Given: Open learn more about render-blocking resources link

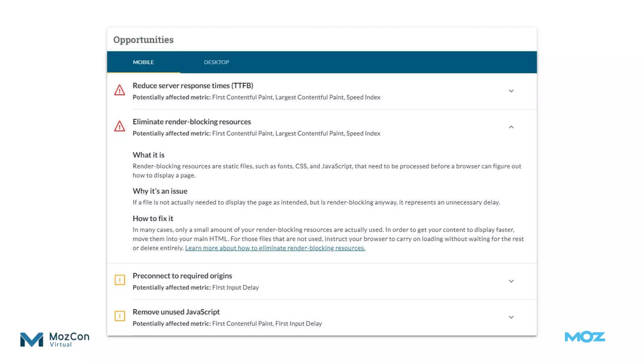Looking at the screenshot, I should [275, 248].
